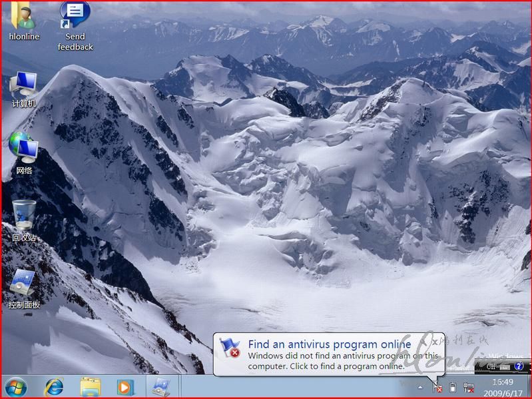Open the Windows Start menu orb

click(x=16, y=386)
